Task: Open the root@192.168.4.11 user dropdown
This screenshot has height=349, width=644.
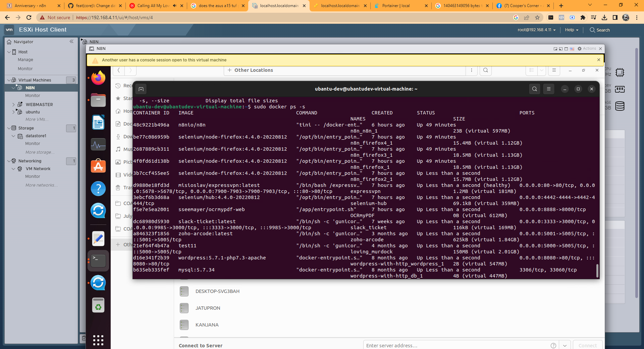Action: (536, 30)
